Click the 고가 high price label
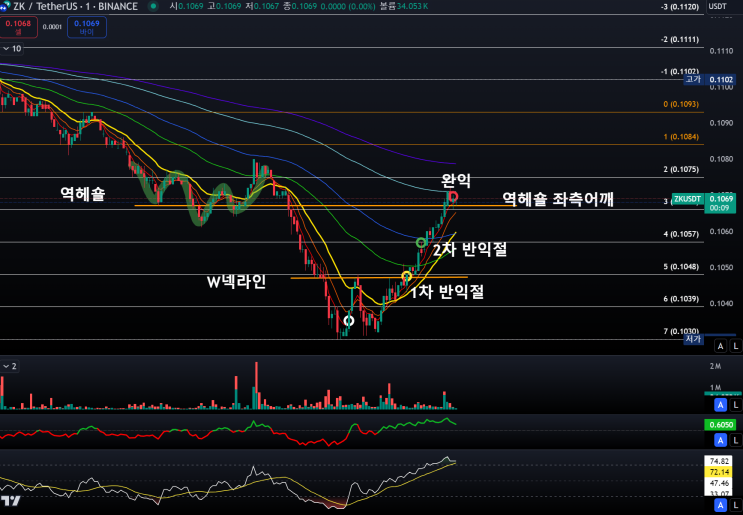Viewport: 743px width, 515px height. (x=693, y=80)
